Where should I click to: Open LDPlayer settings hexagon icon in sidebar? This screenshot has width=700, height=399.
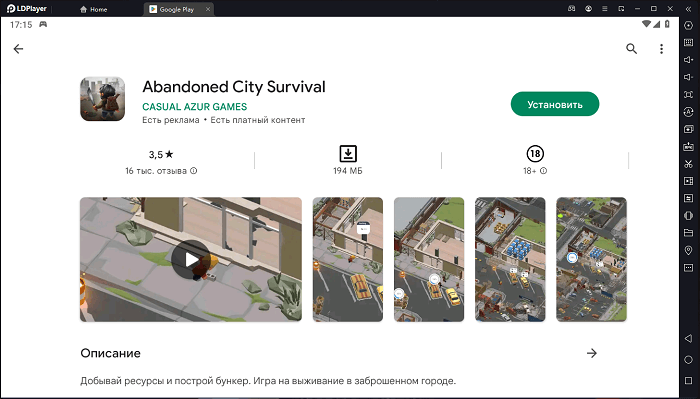pyautogui.click(x=688, y=25)
